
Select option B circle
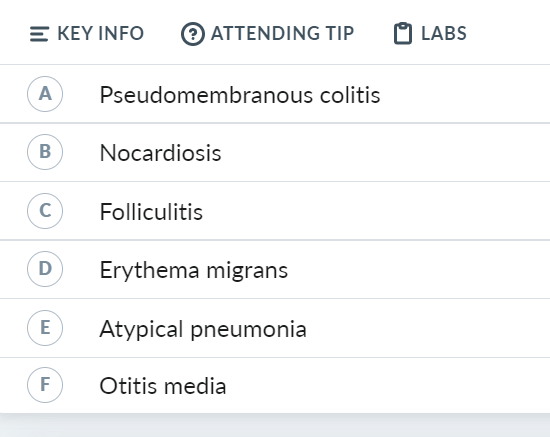[x=45, y=152]
